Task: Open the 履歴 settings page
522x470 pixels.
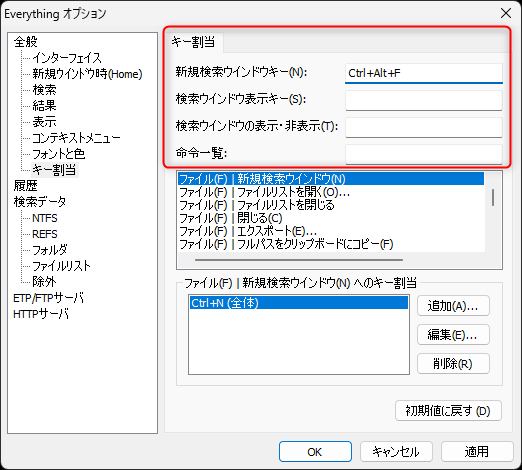Action: coord(26,186)
